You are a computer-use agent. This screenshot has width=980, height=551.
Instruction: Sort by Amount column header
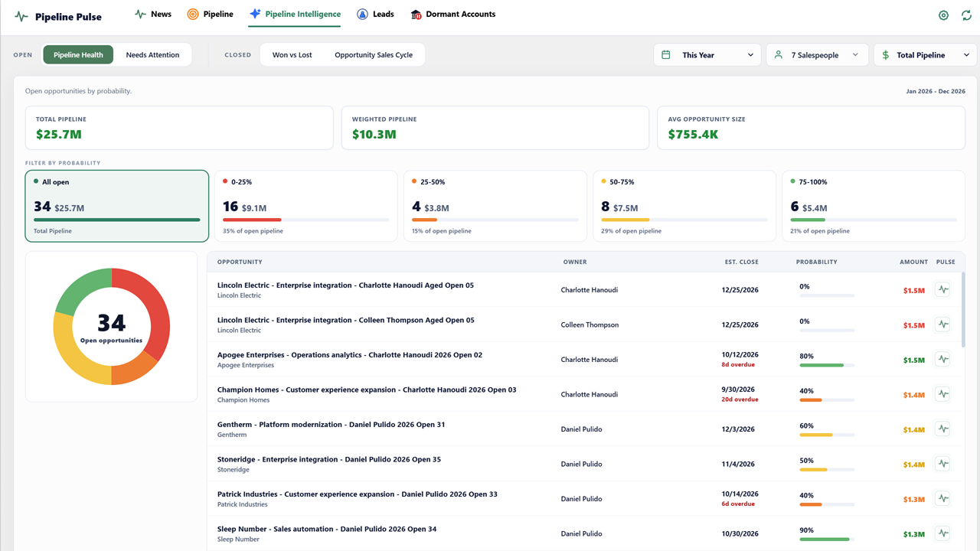point(913,262)
